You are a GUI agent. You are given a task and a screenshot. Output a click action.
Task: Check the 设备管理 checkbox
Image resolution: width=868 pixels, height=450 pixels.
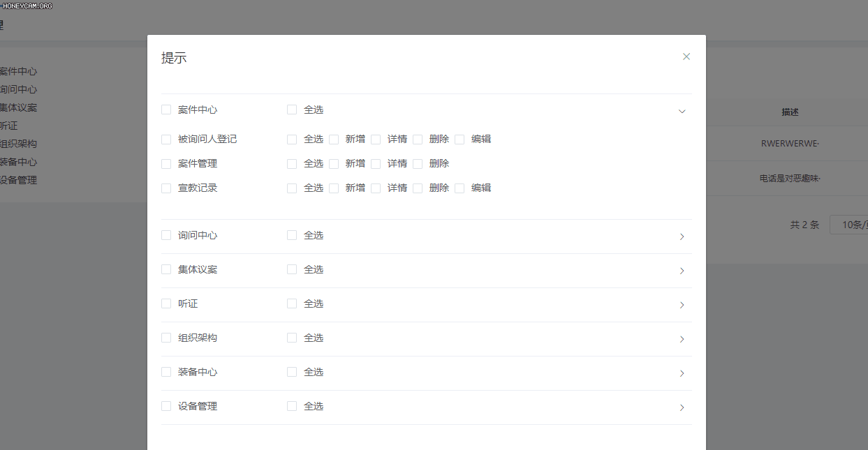[x=166, y=406]
